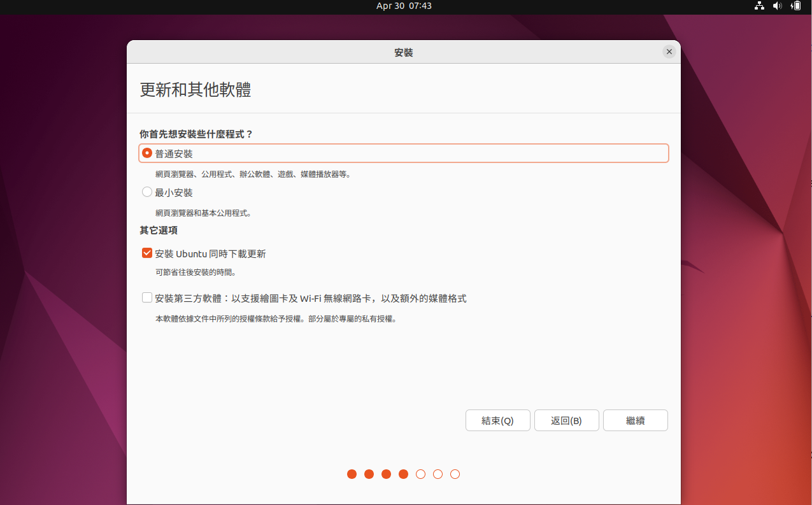Select the 最小安裝 radio option

(147, 192)
